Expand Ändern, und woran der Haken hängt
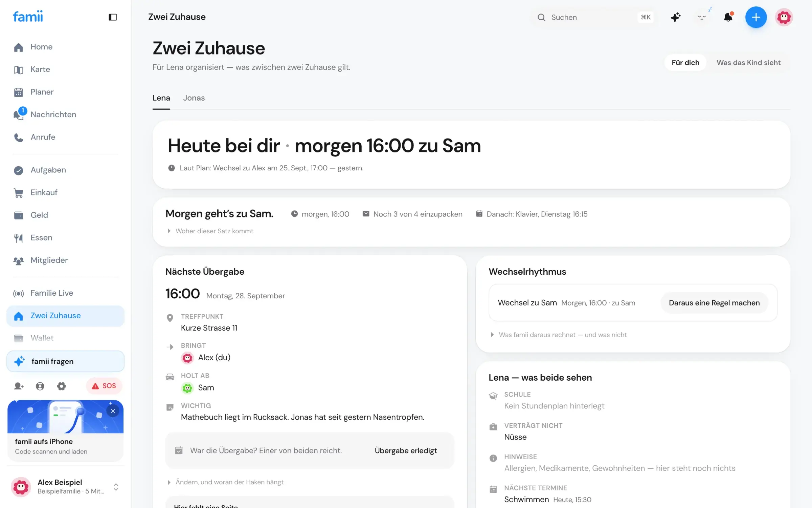The image size is (812, 508). pyautogui.click(x=225, y=482)
